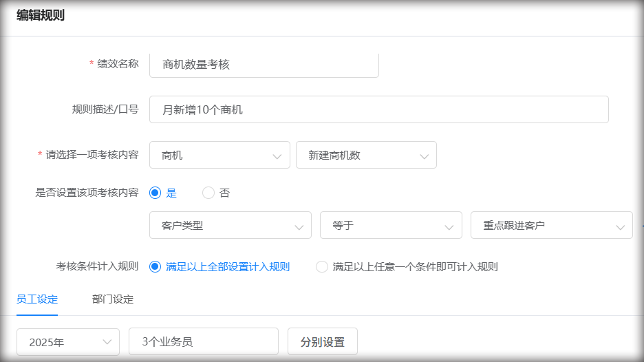Select 否 radio button
The width and height of the screenshot is (644, 362).
click(x=208, y=193)
